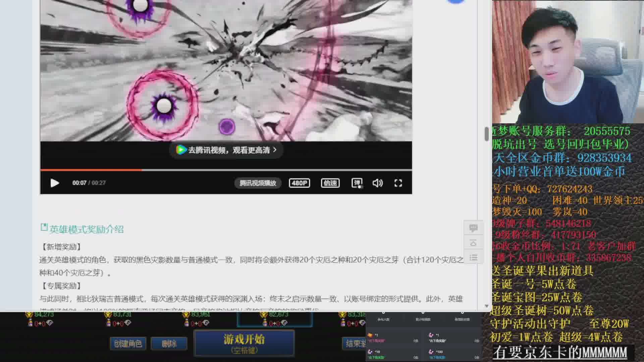
Task: Select the *10 gift icon in the rewards panel
Action: (370, 352)
